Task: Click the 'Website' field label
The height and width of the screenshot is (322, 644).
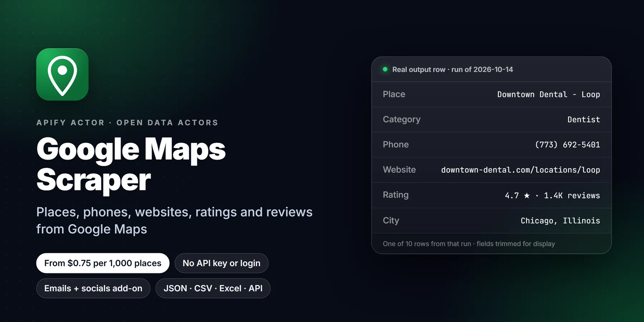Action: point(399,170)
